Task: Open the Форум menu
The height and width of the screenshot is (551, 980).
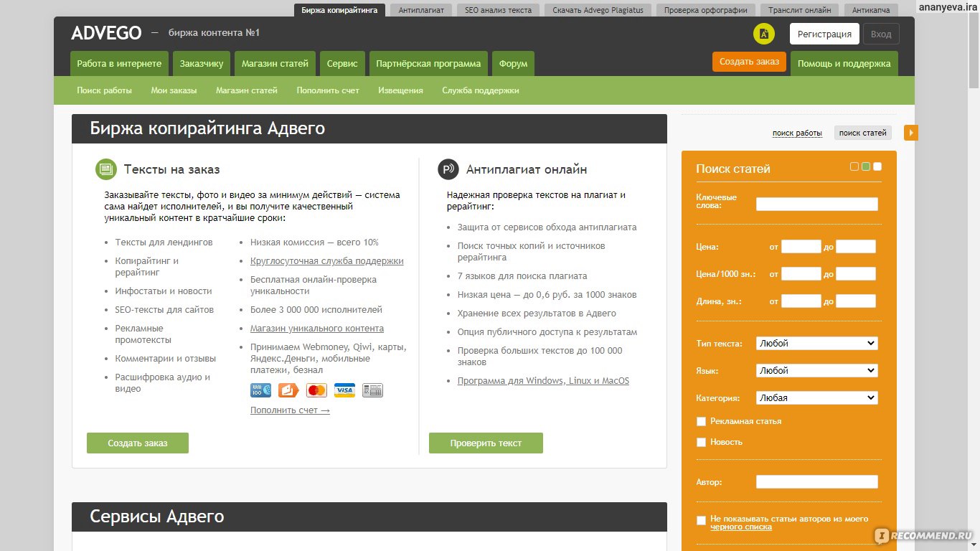Action: tap(513, 63)
